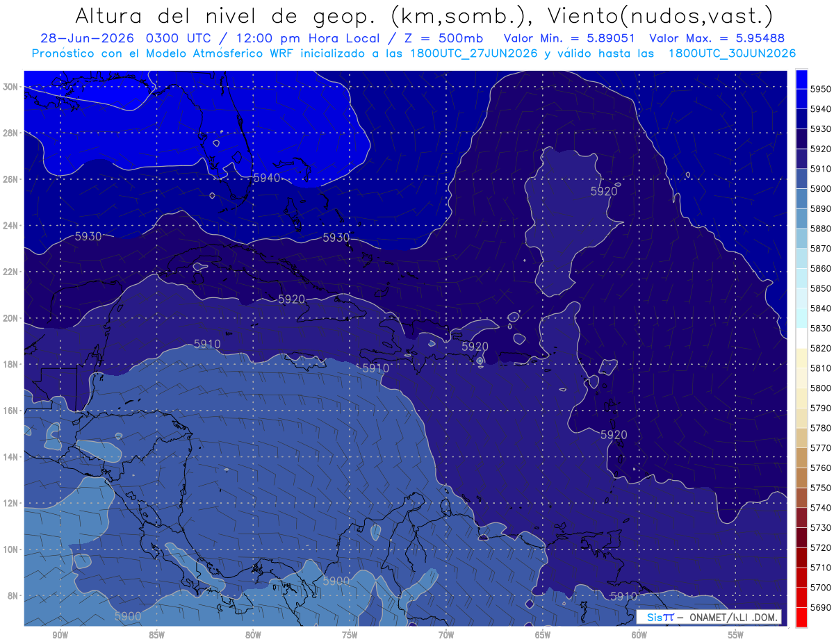The height and width of the screenshot is (644, 834).
Task: Click the 22N latitude axis label
Action: pos(12,272)
